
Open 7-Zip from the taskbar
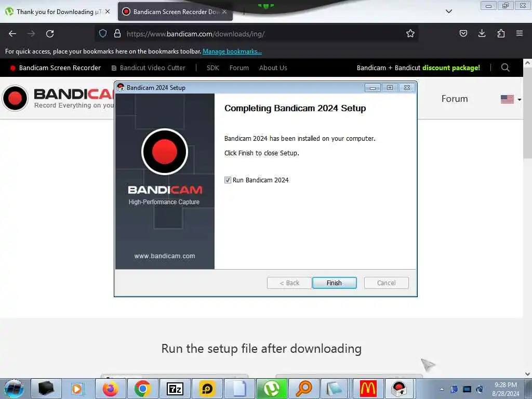click(x=175, y=389)
